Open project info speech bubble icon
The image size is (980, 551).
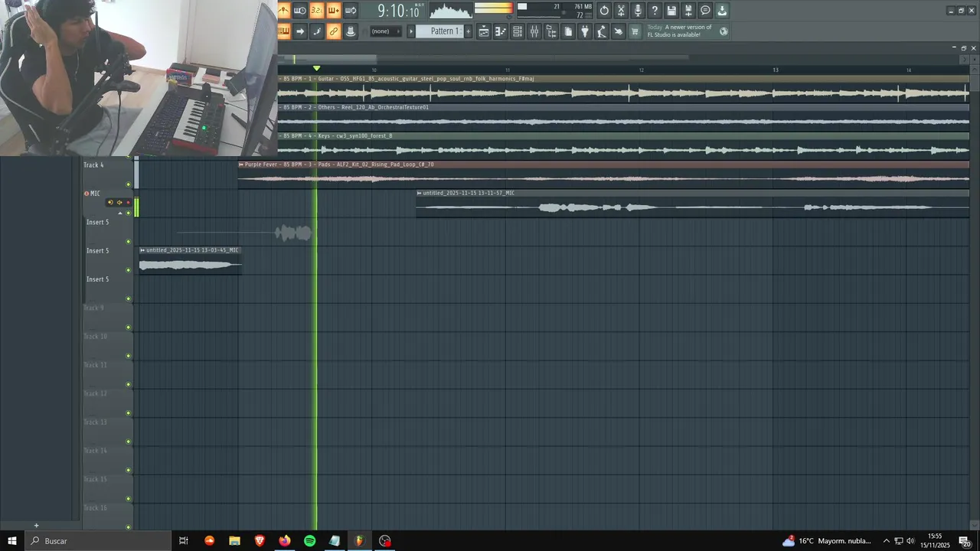705,11
